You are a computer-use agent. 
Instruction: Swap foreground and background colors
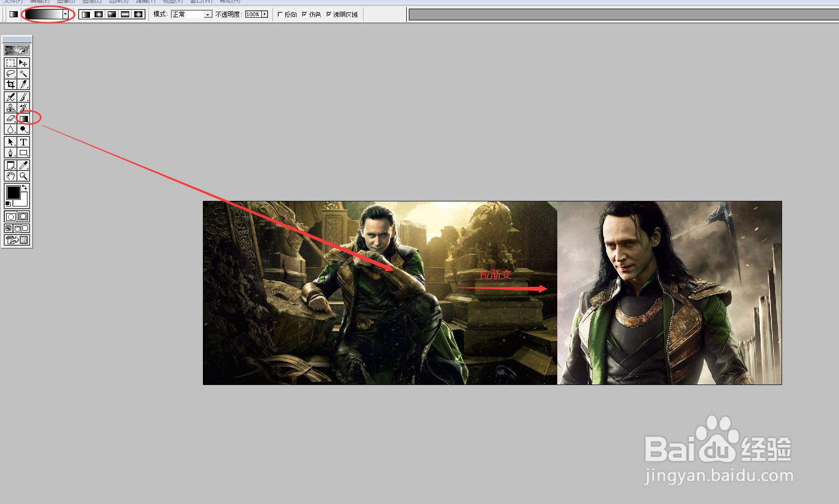pyautogui.click(x=24, y=187)
